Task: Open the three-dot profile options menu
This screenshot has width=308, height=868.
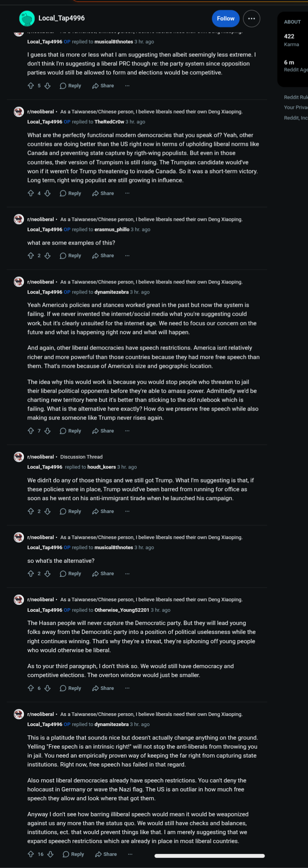Action: [251, 18]
